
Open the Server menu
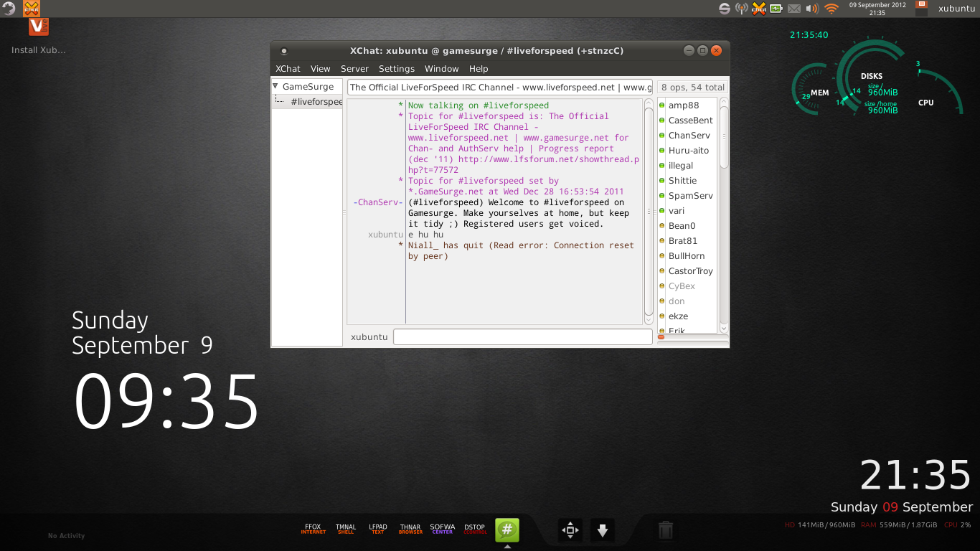(354, 69)
